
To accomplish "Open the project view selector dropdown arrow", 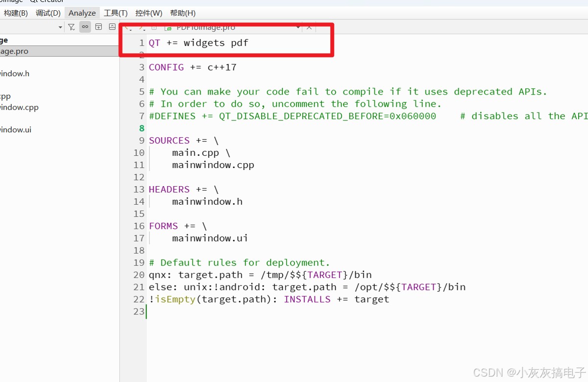I will [60, 27].
